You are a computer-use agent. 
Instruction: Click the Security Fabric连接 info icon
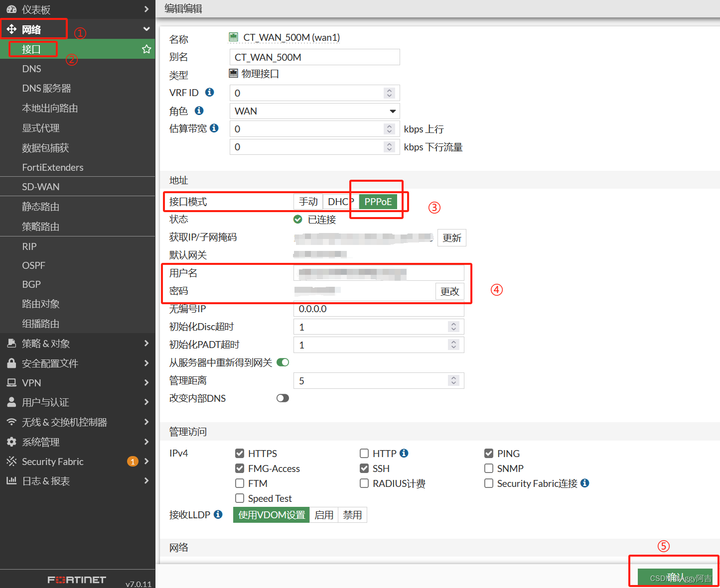pos(585,483)
